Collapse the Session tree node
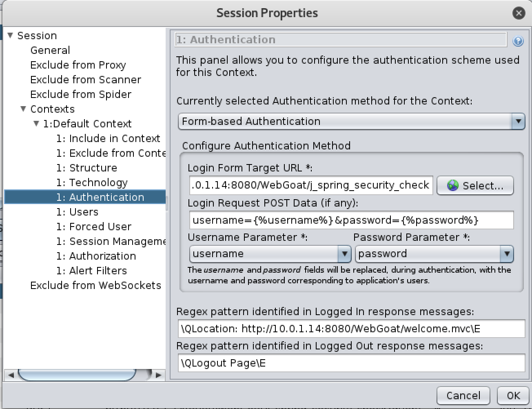This screenshot has width=532, height=409. click(10, 35)
